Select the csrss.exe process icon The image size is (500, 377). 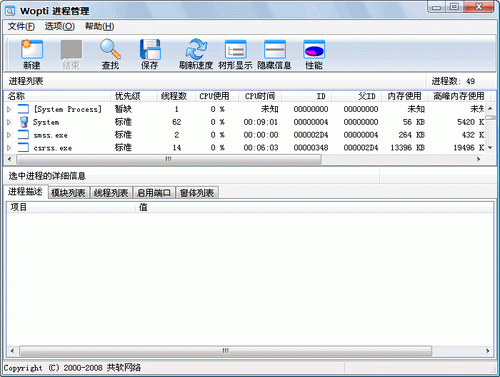(x=23, y=147)
